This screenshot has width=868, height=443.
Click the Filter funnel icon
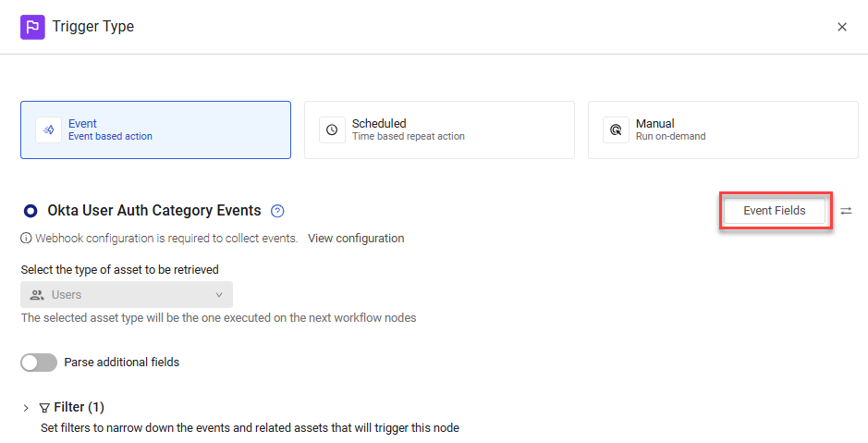click(x=44, y=408)
